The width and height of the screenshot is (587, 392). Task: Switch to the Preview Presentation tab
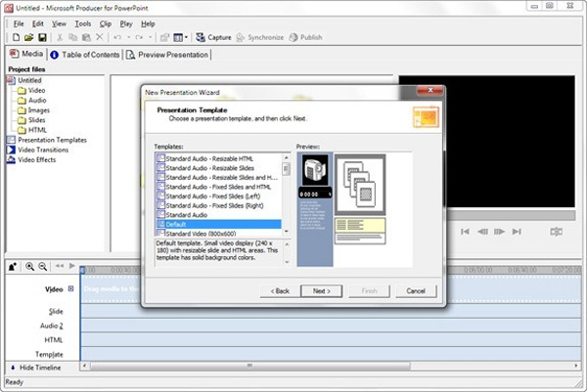167,55
